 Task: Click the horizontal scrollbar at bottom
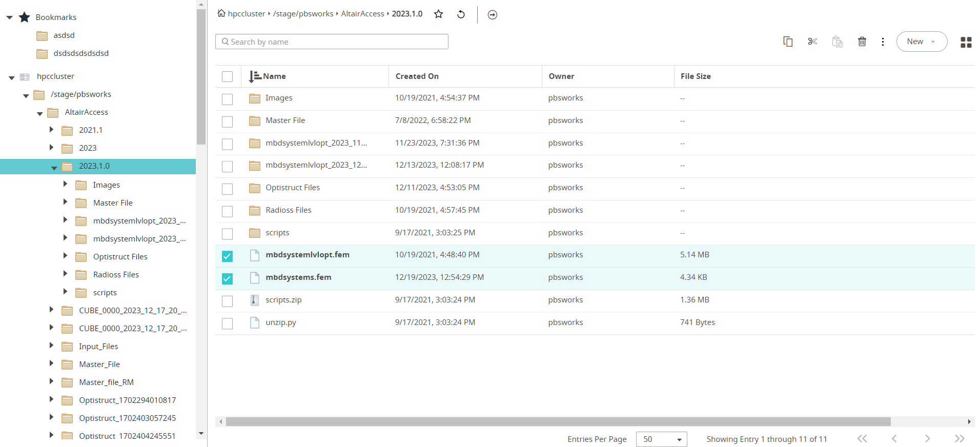click(558, 421)
